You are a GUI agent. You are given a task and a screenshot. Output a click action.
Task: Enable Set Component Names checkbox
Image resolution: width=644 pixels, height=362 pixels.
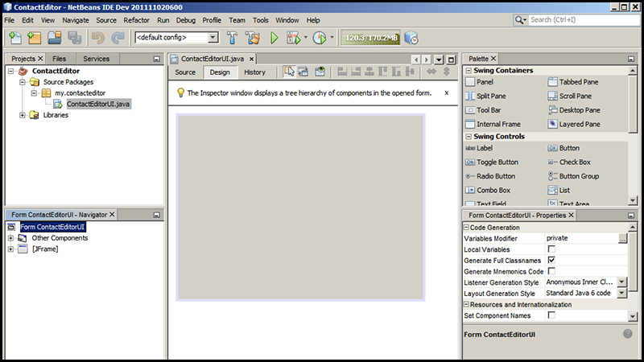pyautogui.click(x=551, y=315)
